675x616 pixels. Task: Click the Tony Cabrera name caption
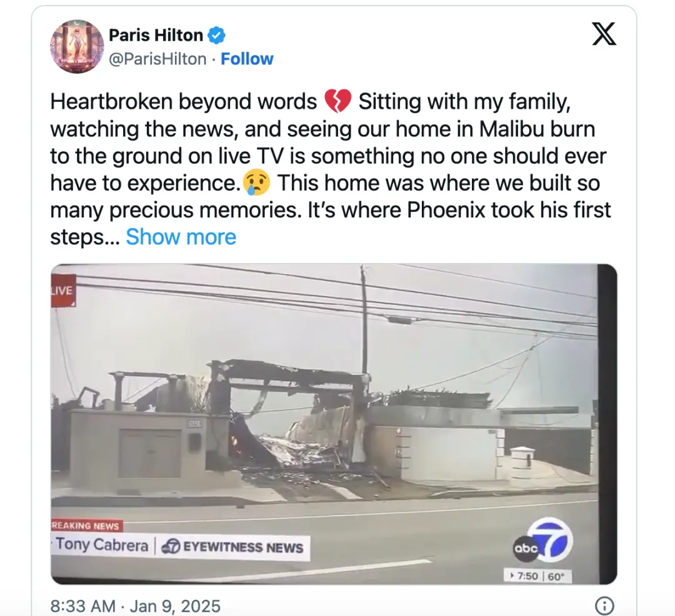pos(102,545)
